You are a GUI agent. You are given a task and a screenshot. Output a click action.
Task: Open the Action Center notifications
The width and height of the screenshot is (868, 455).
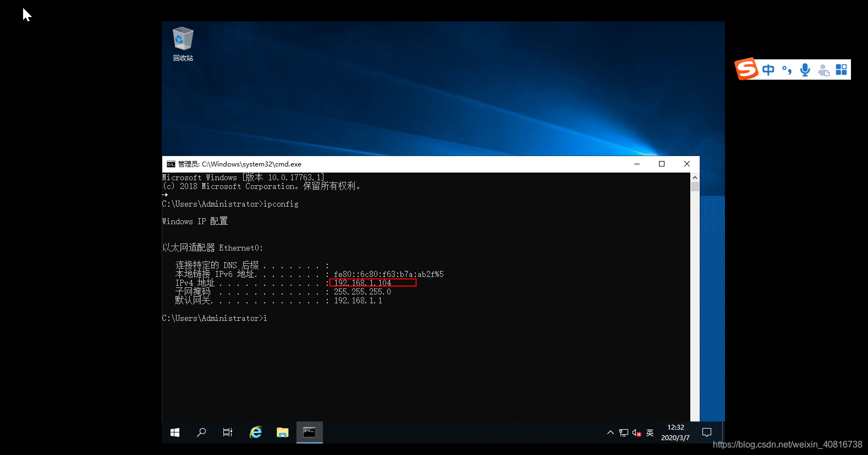coord(707,432)
